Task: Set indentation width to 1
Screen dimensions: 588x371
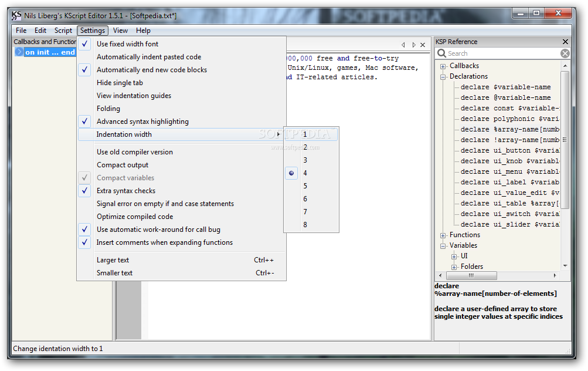Action: pyautogui.click(x=311, y=134)
